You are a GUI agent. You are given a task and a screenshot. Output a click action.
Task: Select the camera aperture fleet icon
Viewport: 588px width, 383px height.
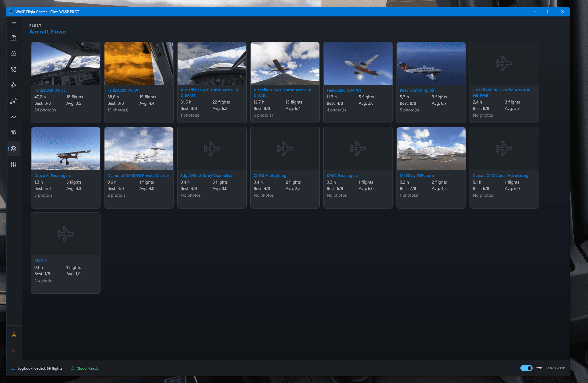[13, 149]
